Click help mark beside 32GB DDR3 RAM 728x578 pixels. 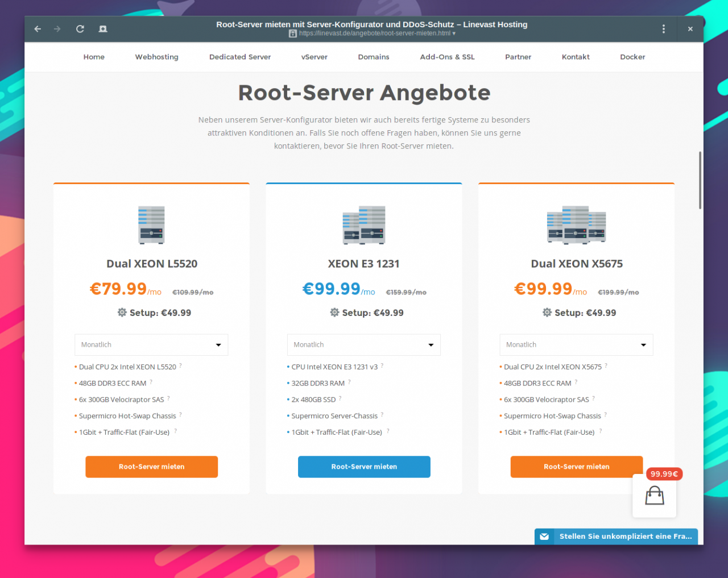click(x=349, y=382)
